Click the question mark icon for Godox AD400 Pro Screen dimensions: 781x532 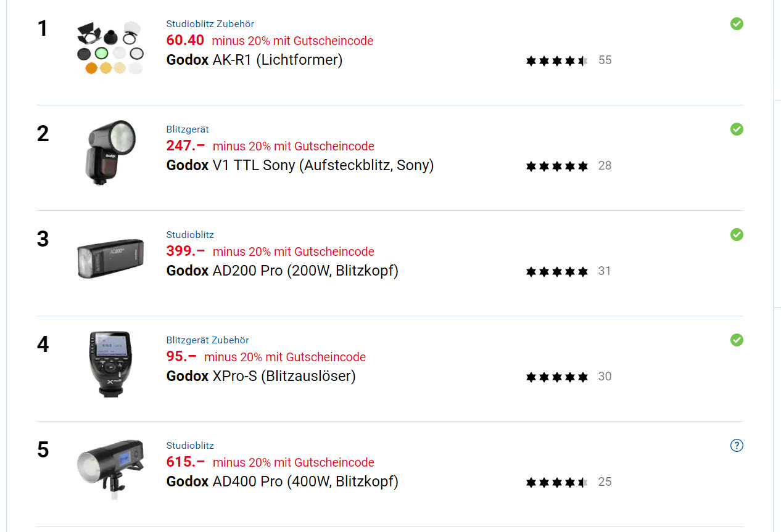pyautogui.click(x=737, y=446)
